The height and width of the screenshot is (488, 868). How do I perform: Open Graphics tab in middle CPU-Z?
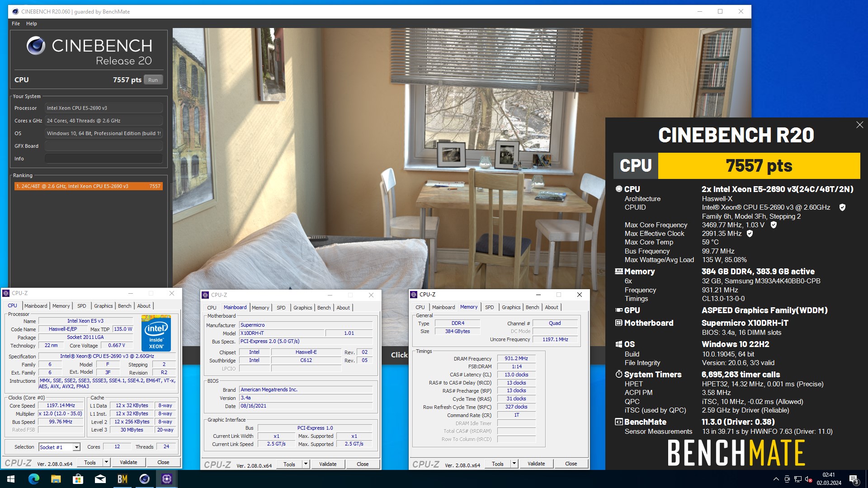(x=302, y=308)
